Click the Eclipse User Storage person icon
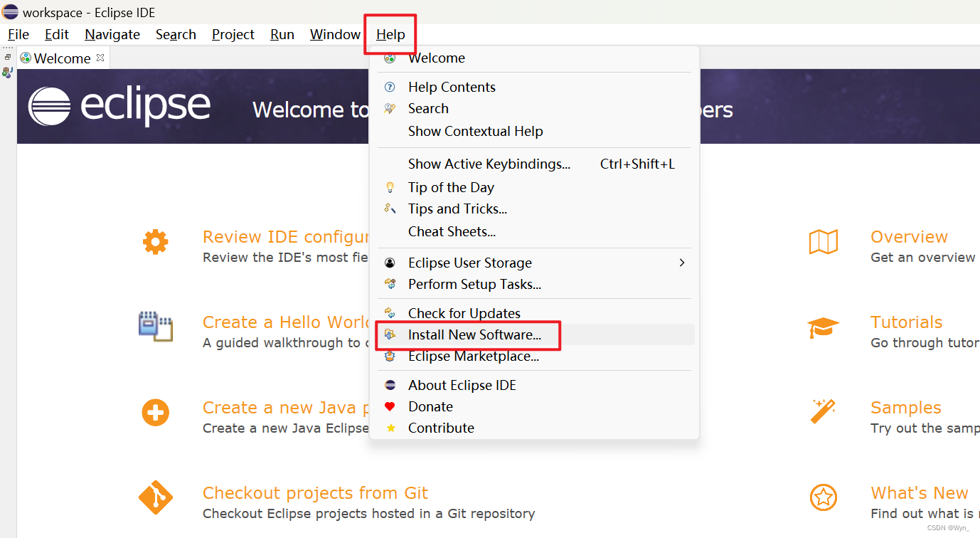Viewport: 980px width, 538px height. [390, 263]
